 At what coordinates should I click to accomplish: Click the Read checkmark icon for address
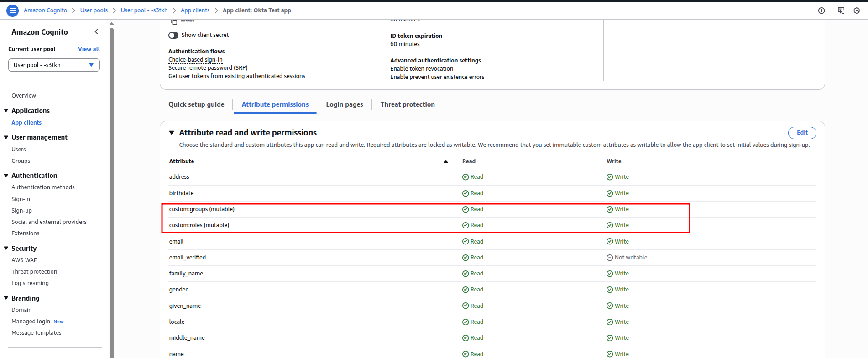pos(465,177)
